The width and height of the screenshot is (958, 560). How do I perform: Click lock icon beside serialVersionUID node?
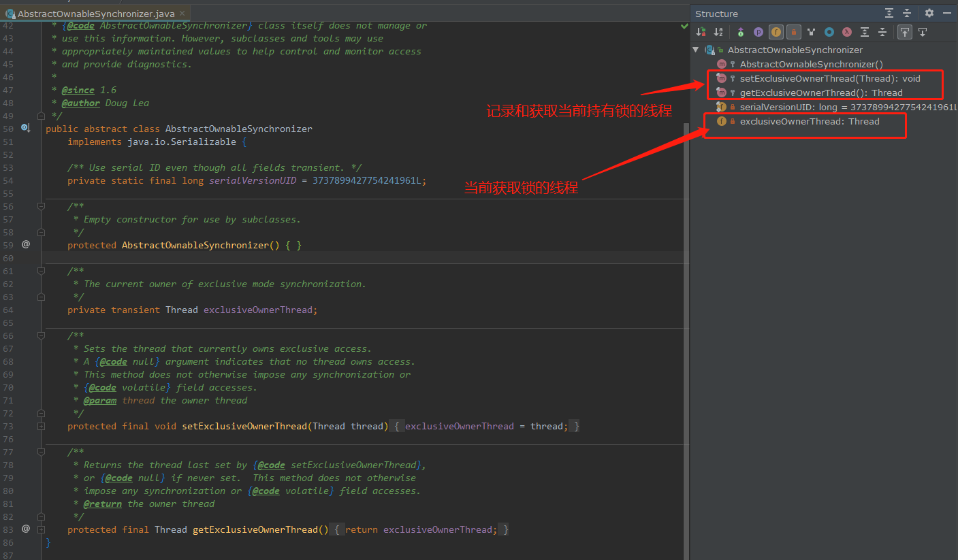tap(733, 107)
